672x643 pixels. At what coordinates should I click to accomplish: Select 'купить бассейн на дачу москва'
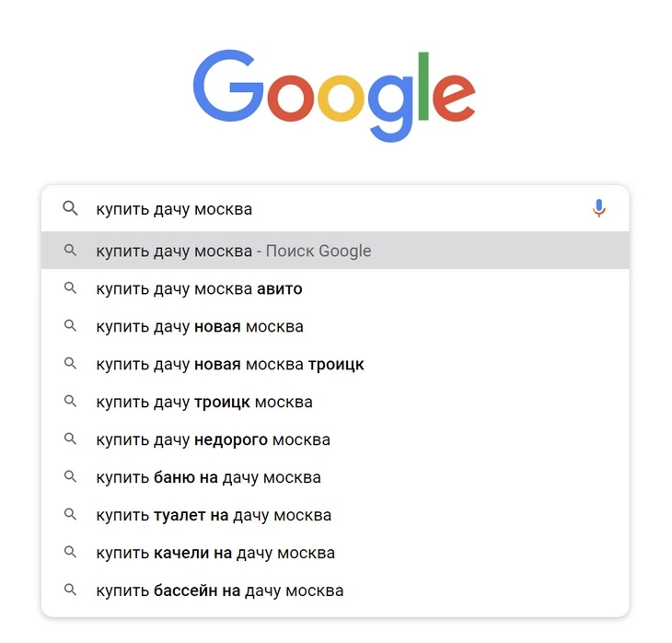click(x=335, y=590)
